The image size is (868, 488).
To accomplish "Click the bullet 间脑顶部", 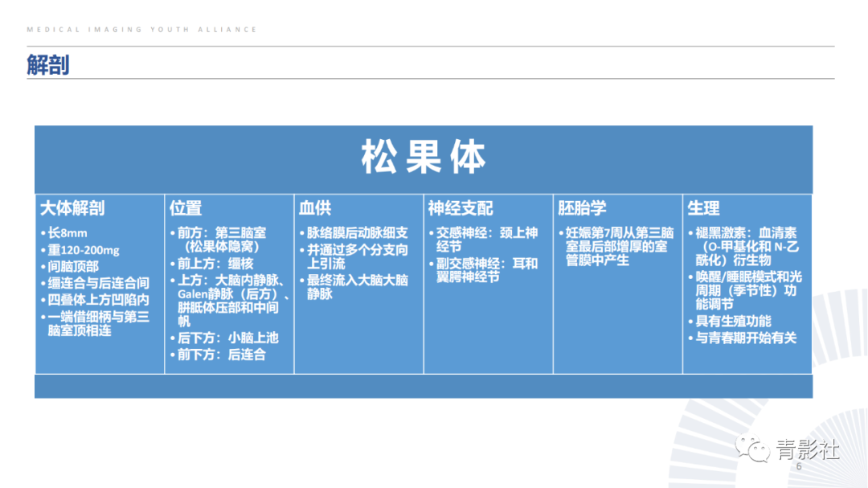I will pyautogui.click(x=70, y=267).
